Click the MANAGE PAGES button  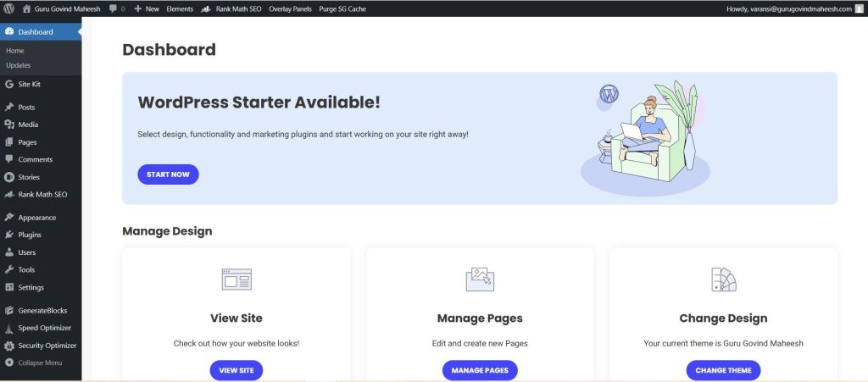(480, 370)
